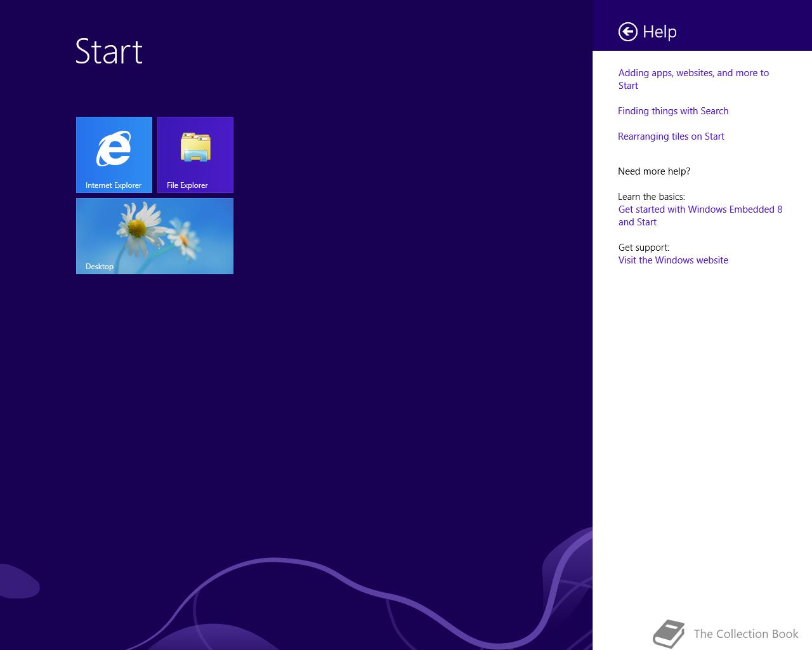This screenshot has width=812, height=650.
Task: Open the Internet Explorer 'e' icon
Action: point(114,149)
